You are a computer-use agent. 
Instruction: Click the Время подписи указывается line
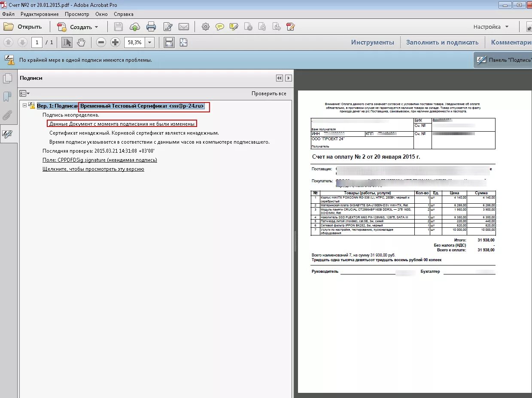coord(159,142)
